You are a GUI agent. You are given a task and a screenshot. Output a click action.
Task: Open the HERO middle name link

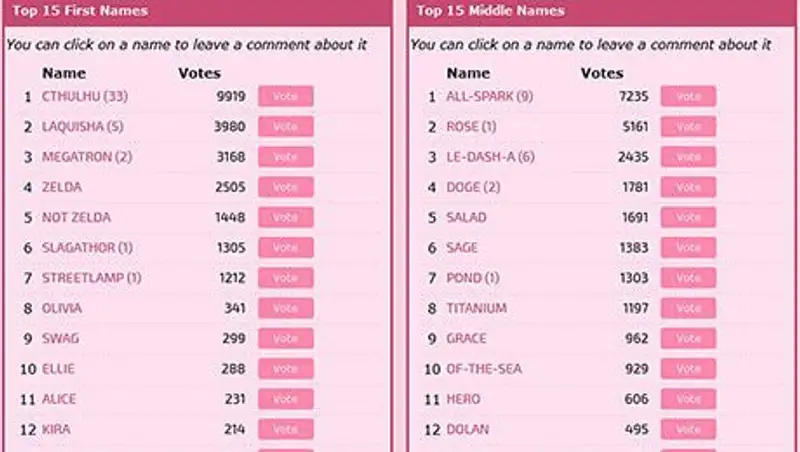pyautogui.click(x=463, y=399)
